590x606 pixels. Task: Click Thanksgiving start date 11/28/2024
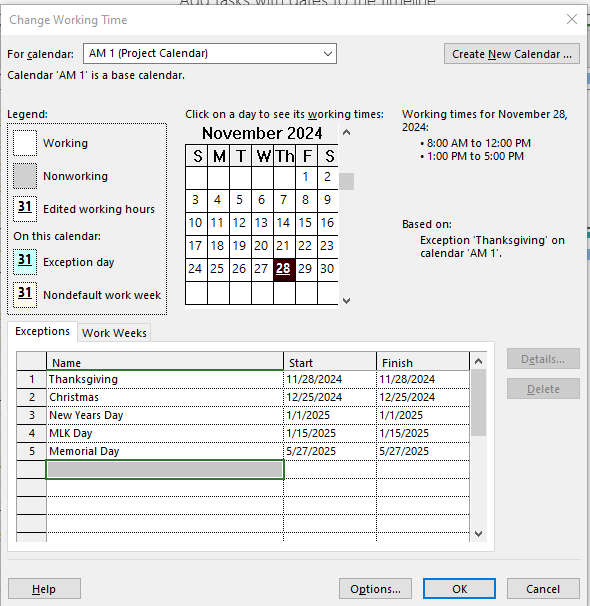[330, 379]
